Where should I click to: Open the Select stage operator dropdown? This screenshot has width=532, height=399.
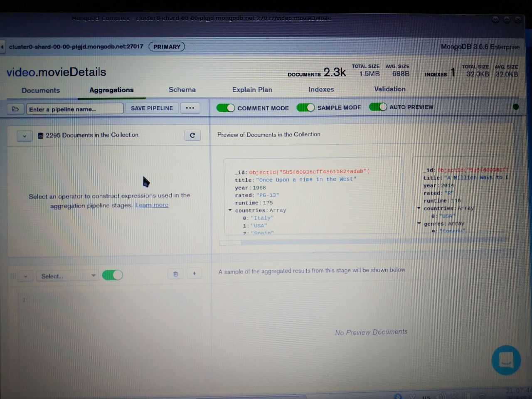[68, 276]
